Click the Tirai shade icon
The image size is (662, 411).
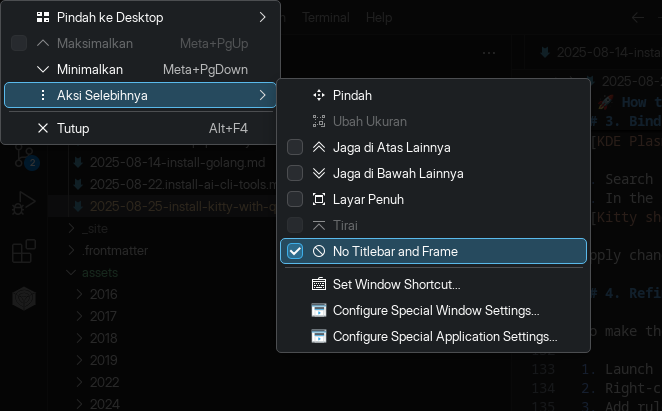click(x=319, y=225)
